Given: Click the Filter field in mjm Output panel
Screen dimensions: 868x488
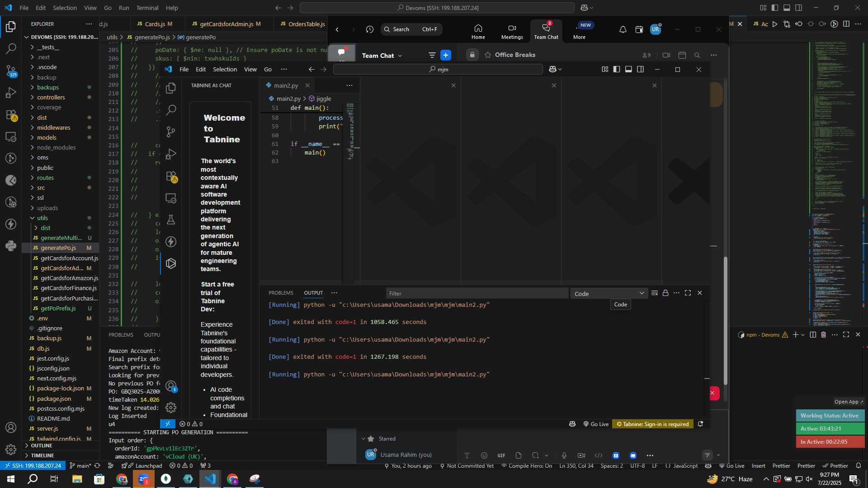Looking at the screenshot, I should click(x=477, y=293).
